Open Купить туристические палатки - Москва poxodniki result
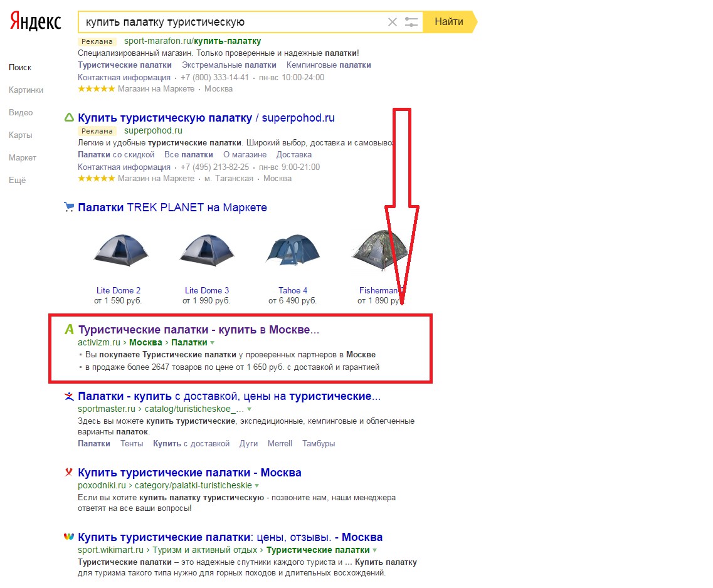This screenshot has width=713, height=588. coord(189,473)
